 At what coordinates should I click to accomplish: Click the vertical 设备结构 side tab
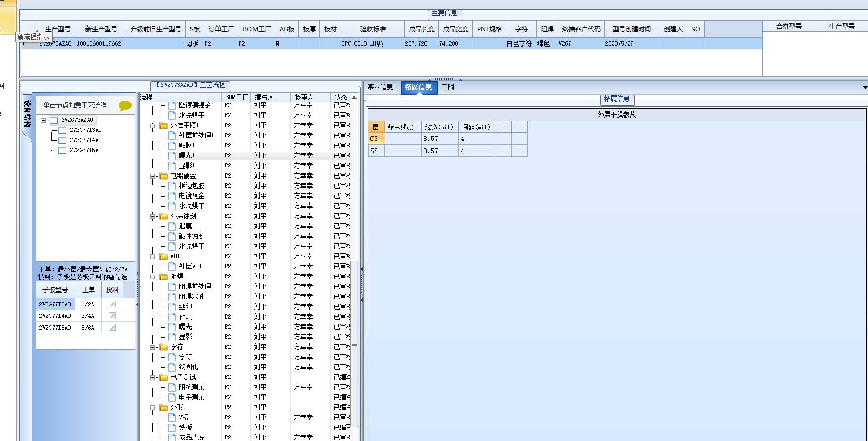[28, 114]
